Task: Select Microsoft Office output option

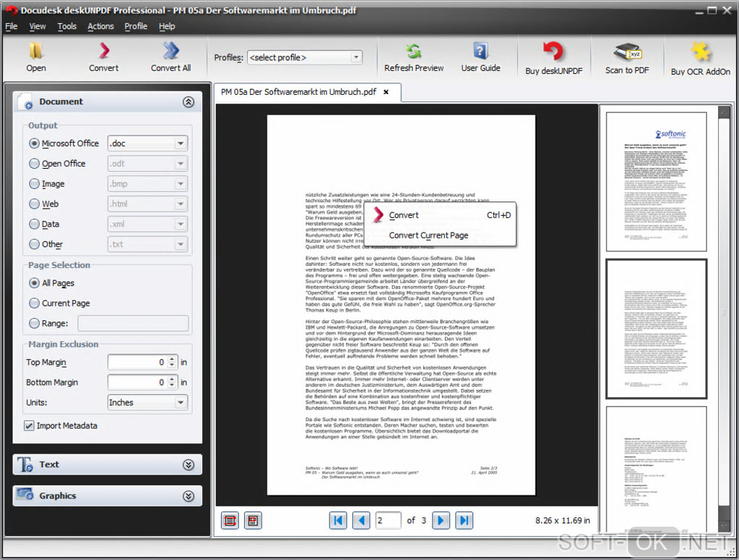Action: pos(34,143)
